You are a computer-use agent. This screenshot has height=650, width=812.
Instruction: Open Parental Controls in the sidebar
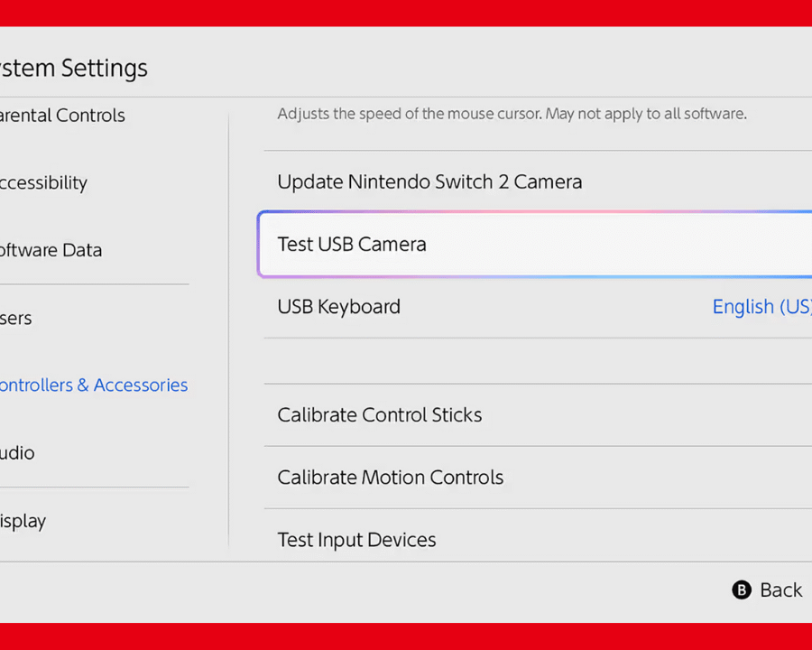point(62,115)
